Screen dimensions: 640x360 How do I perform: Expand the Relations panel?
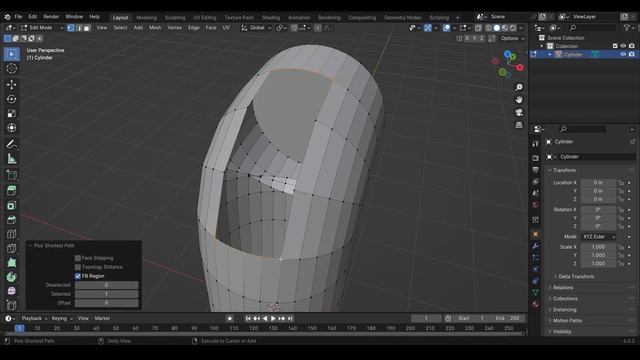pos(563,288)
